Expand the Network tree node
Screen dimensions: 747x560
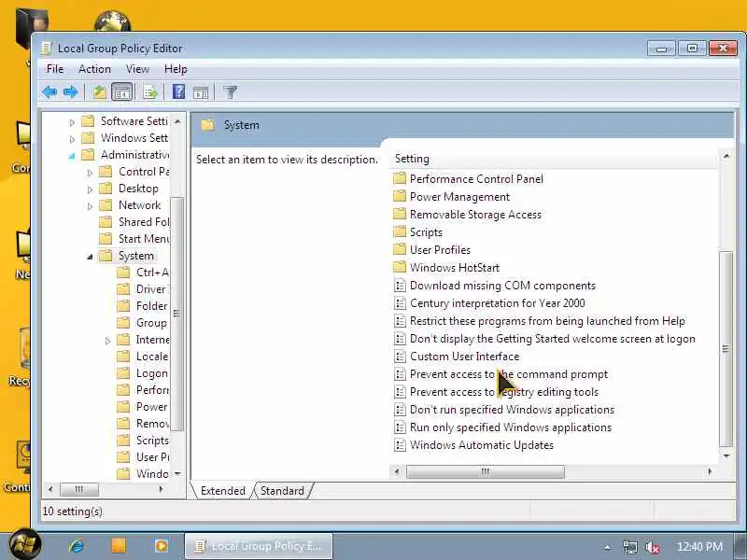coord(90,206)
